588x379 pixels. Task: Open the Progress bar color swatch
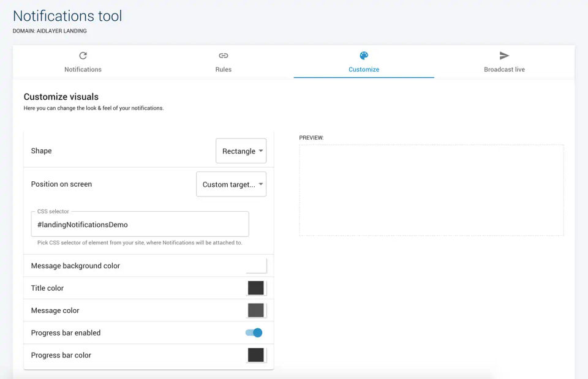256,355
